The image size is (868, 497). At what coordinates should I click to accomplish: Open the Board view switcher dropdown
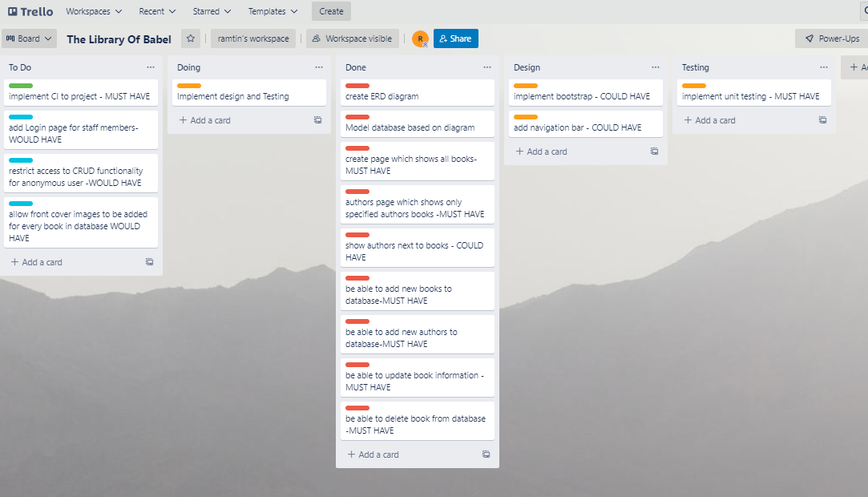tap(30, 38)
